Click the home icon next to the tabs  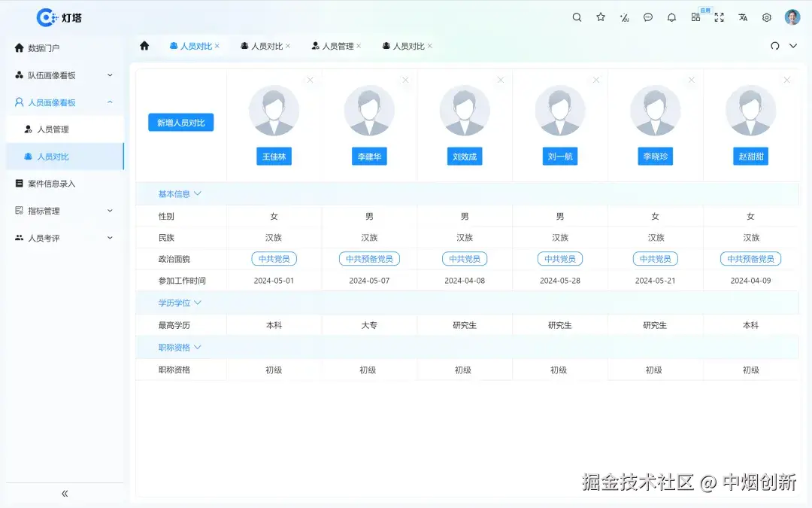tap(144, 46)
